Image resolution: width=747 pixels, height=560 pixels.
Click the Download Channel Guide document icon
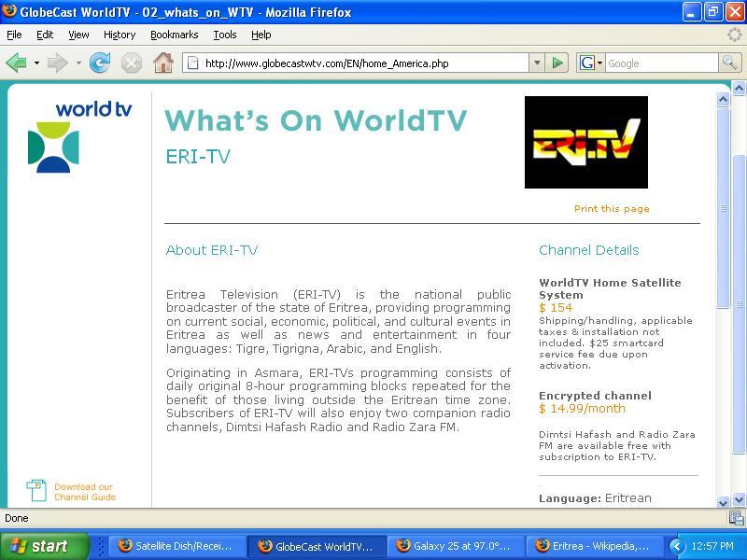click(36, 491)
